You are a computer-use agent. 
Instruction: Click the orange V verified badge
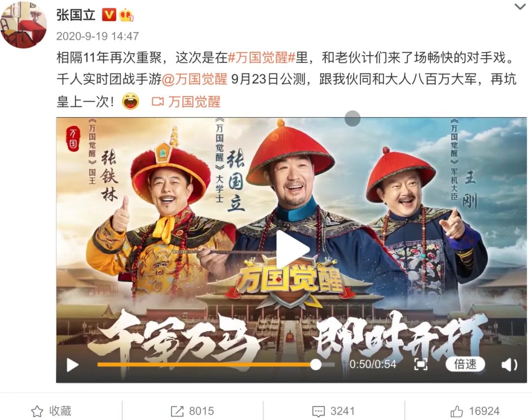tap(109, 15)
